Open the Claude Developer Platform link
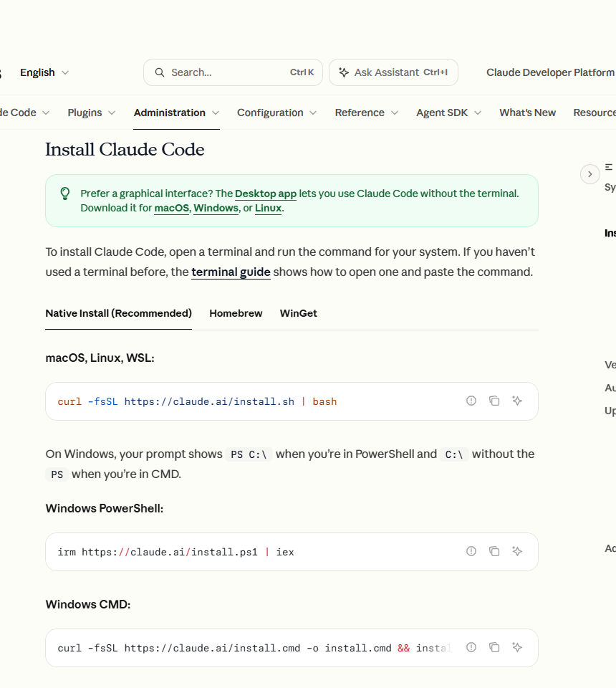This screenshot has width=616, height=688. 550,72
